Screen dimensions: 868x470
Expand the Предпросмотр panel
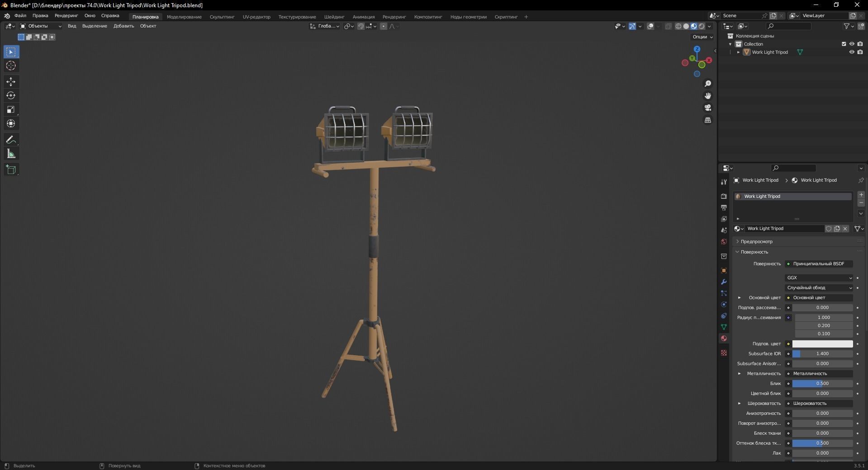coord(756,242)
